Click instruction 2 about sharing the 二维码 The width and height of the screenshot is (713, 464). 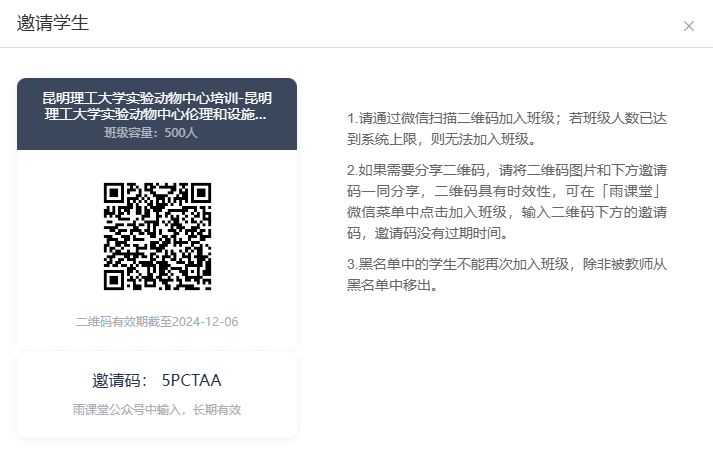507,202
